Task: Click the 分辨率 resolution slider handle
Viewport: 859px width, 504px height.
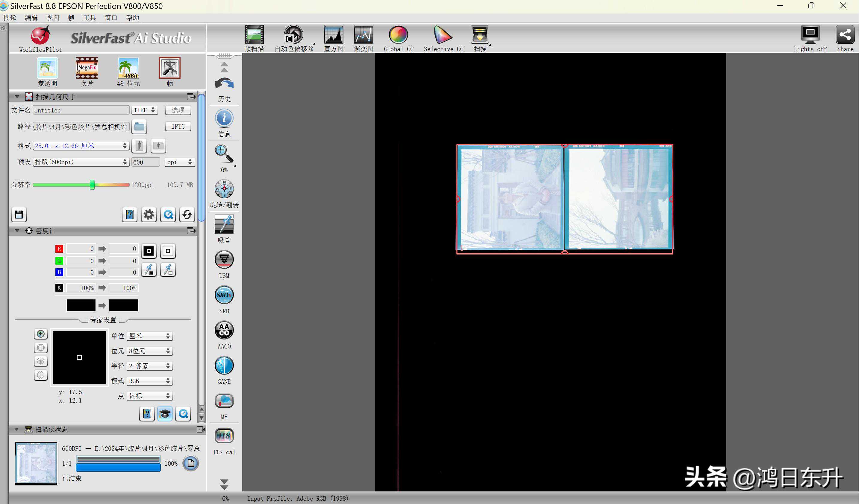Action: coord(92,185)
